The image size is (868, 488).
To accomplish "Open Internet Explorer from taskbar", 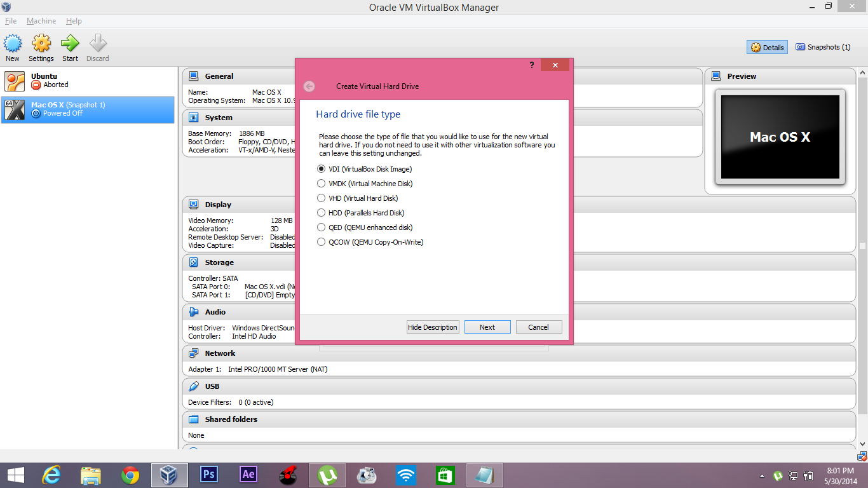I will pyautogui.click(x=51, y=475).
